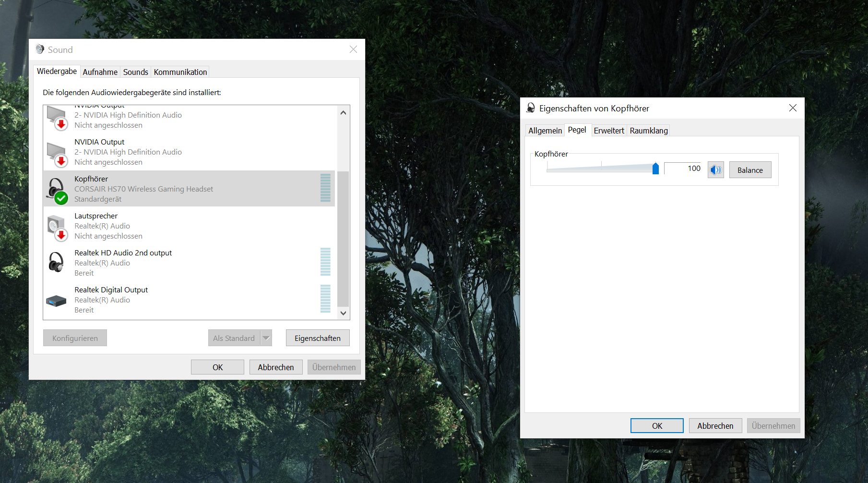Close the Eigenschaften von Kopfhörer window
This screenshot has width=868, height=483.
tap(793, 108)
